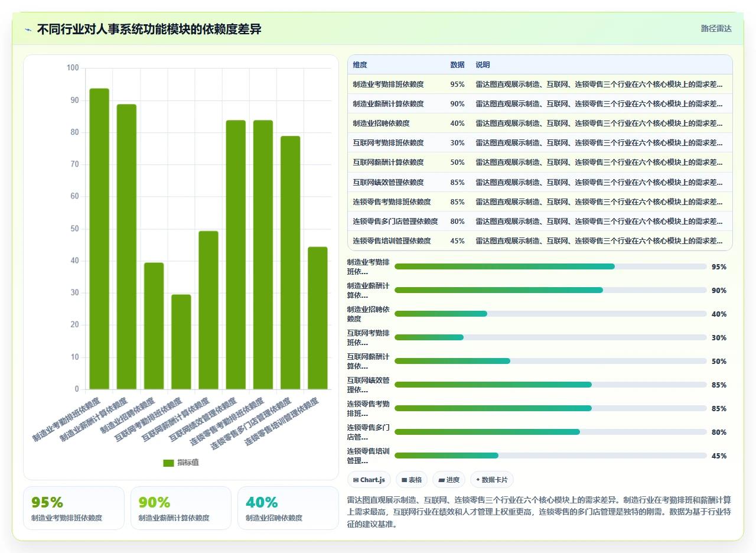The width and height of the screenshot is (756, 553).
Task: Click the 40% progress bar for 制造业招聘
Action: (550, 314)
